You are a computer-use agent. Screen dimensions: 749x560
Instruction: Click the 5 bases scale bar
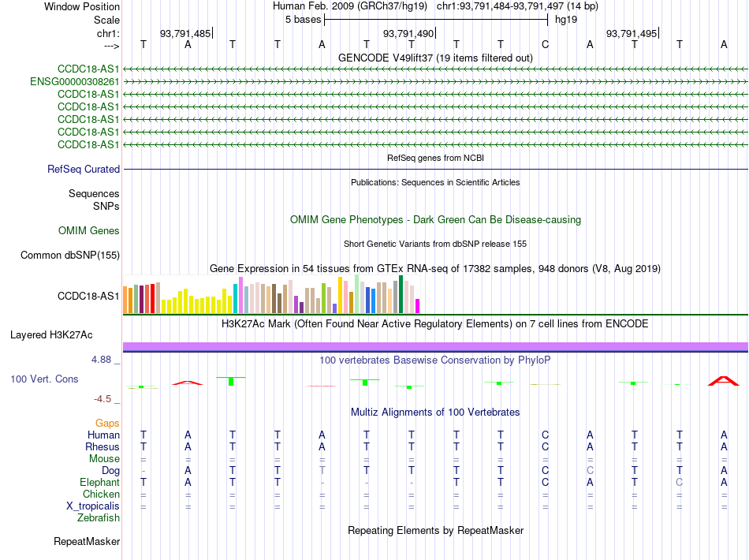click(436, 20)
